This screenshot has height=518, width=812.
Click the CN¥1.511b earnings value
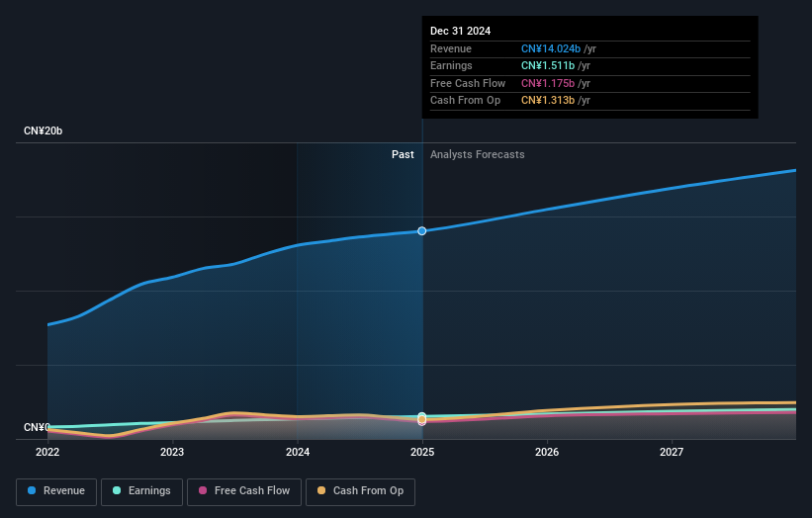[x=548, y=65]
